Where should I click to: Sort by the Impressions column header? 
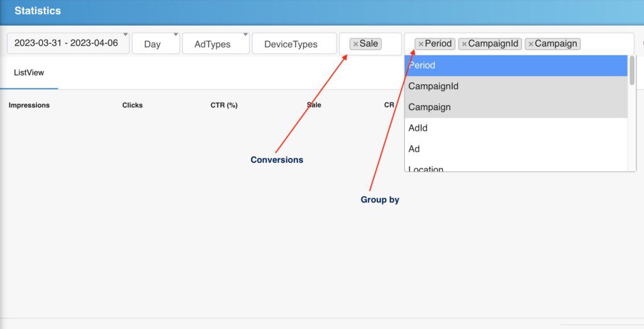click(x=29, y=105)
